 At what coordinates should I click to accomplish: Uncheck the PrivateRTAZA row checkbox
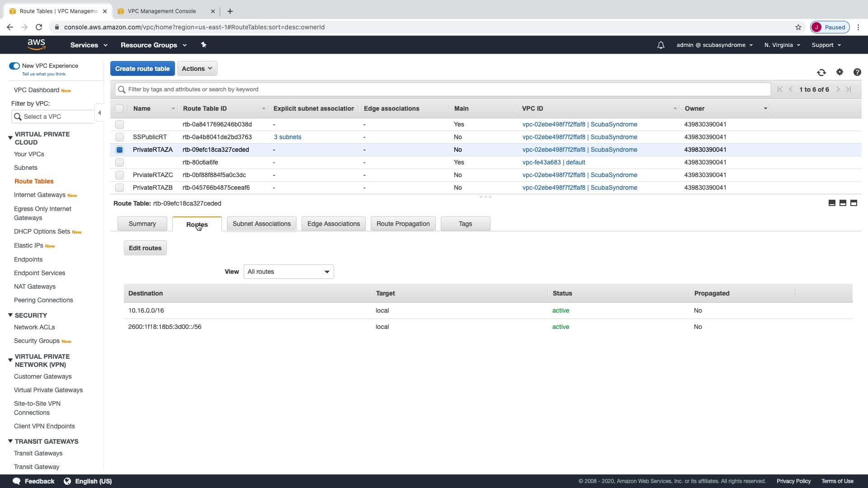click(119, 150)
